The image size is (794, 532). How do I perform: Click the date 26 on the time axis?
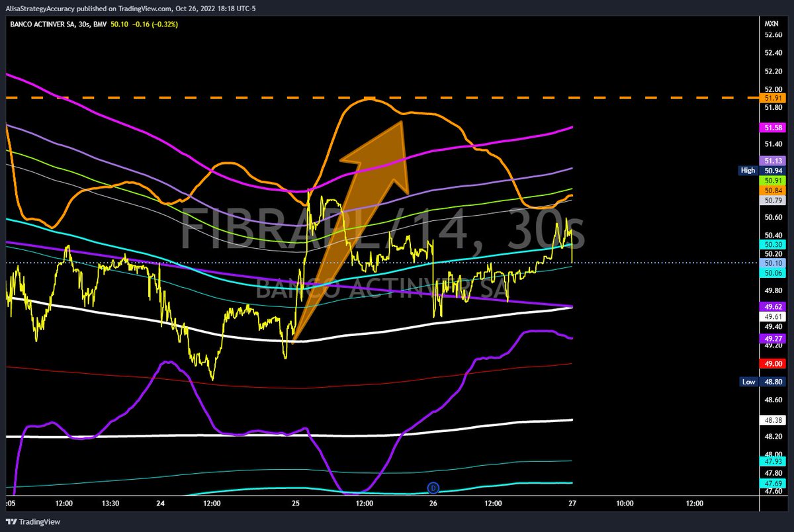pos(434,504)
